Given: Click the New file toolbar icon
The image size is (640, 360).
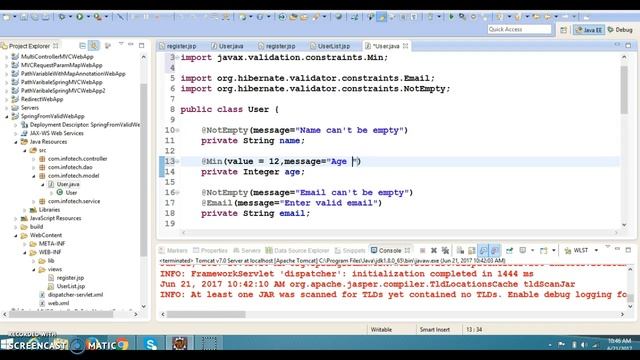Looking at the screenshot, I should point(6,17).
